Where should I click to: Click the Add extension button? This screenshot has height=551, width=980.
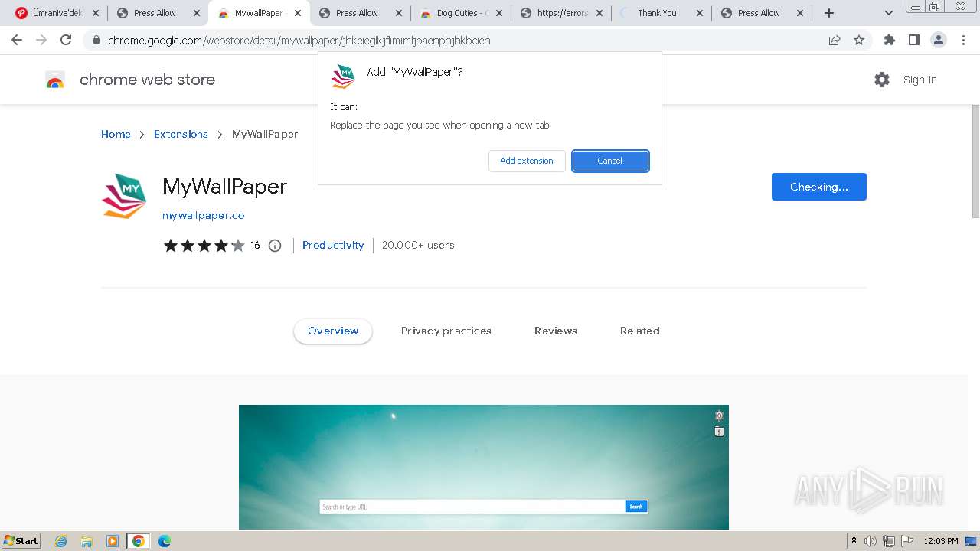coord(527,161)
